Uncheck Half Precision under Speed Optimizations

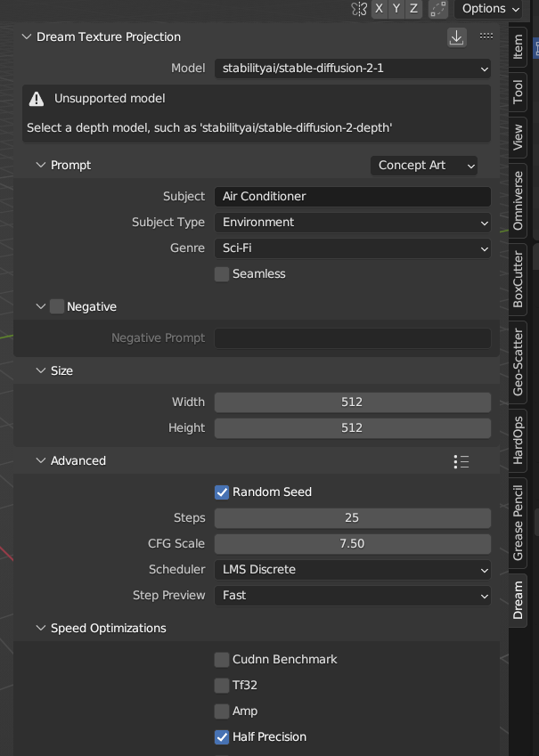coord(221,737)
